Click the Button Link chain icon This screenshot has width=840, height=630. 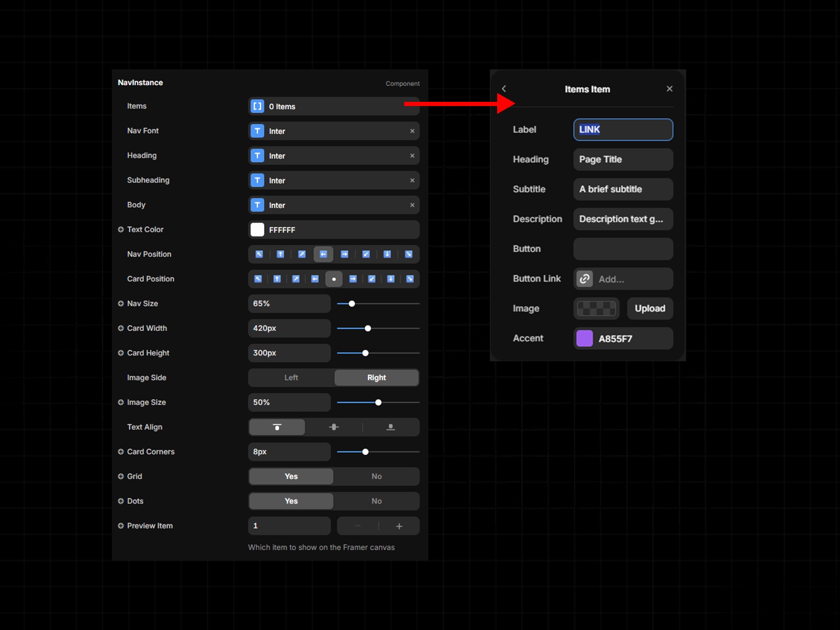(x=584, y=279)
